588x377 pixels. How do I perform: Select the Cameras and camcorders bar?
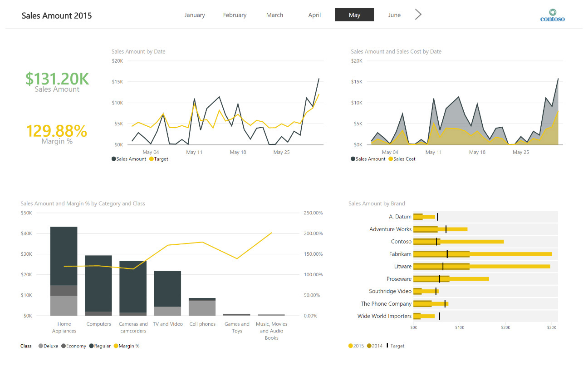[133, 288]
